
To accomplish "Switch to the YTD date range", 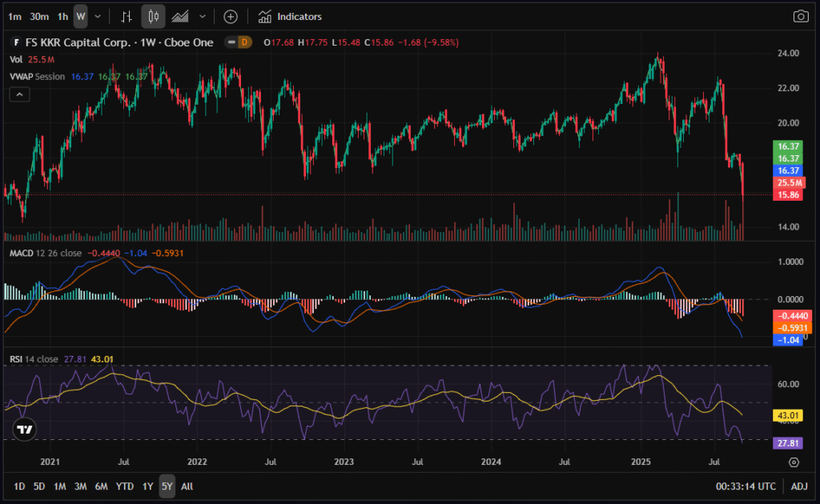I will click(124, 486).
